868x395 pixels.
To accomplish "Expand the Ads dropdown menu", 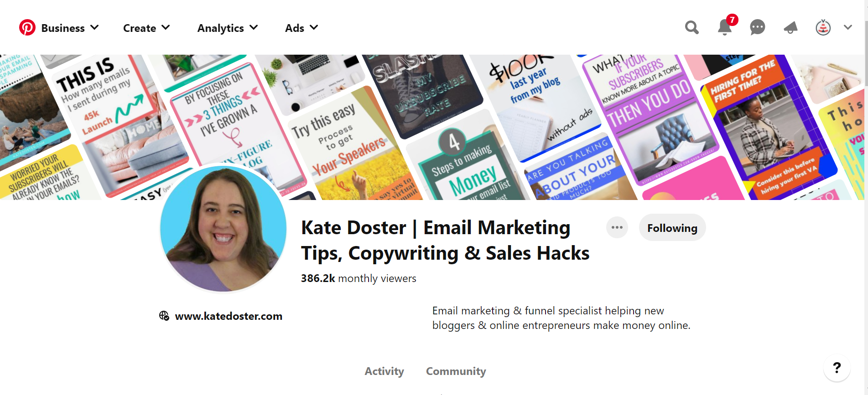I will (x=301, y=28).
